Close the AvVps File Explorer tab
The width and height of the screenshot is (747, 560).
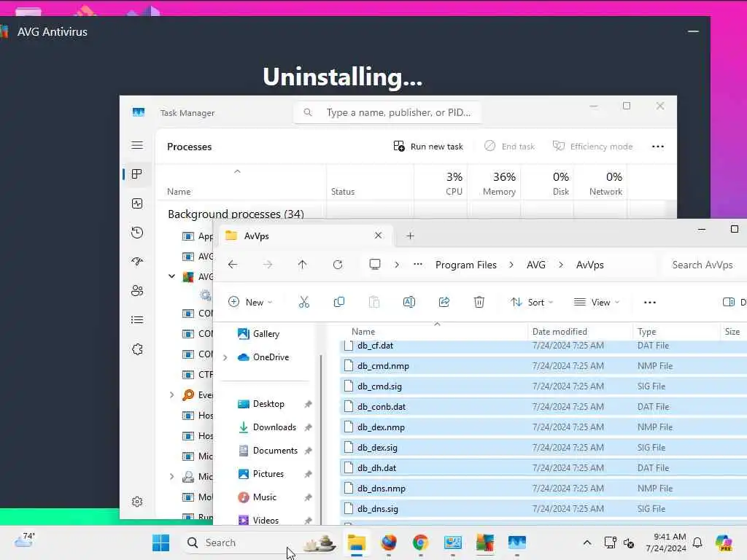tap(379, 236)
